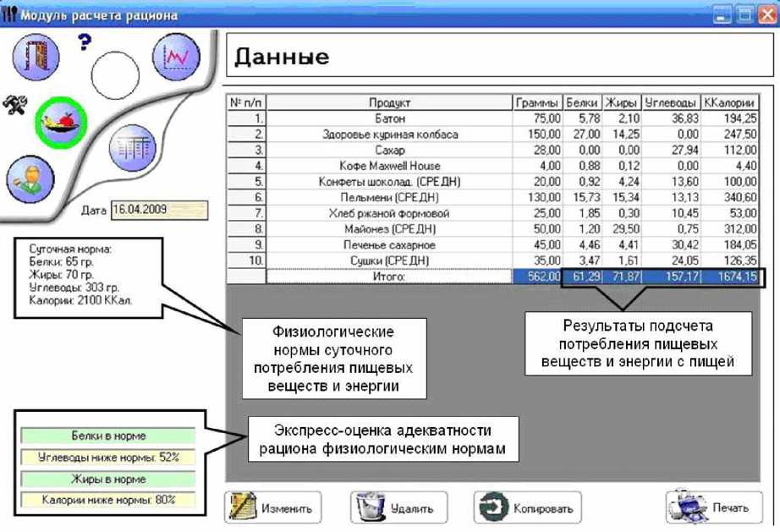The height and width of the screenshot is (532, 780).
Task: Click the Сахар carbohydrates cell 27,94
Action: pos(671,151)
